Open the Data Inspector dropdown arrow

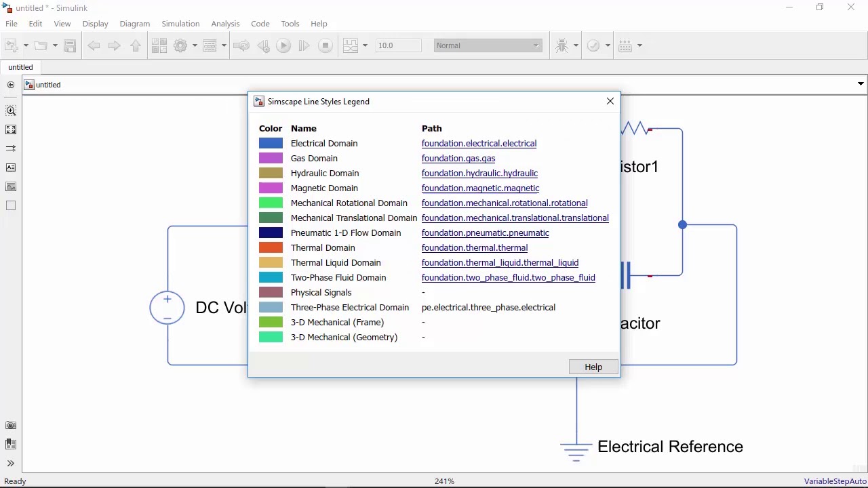point(365,45)
